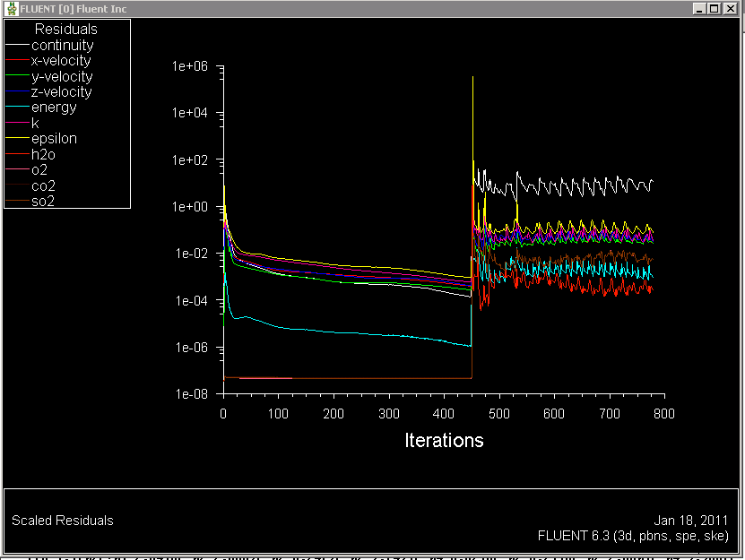Click the Jan 18, 2011 date text
The height and width of the screenshot is (560, 745).
pos(691,520)
